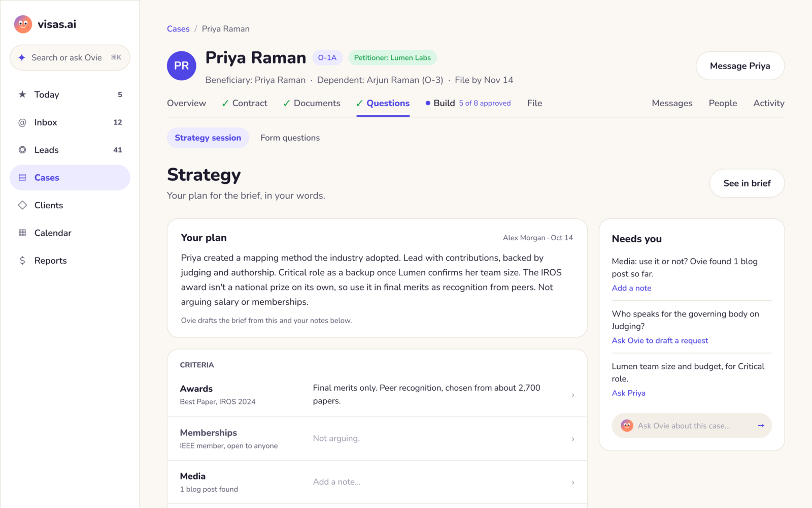Click the Ask Priya link

point(628,393)
